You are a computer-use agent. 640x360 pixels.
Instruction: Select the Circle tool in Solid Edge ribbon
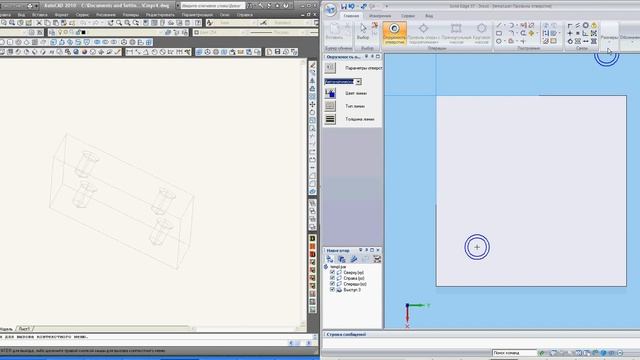coord(499,41)
